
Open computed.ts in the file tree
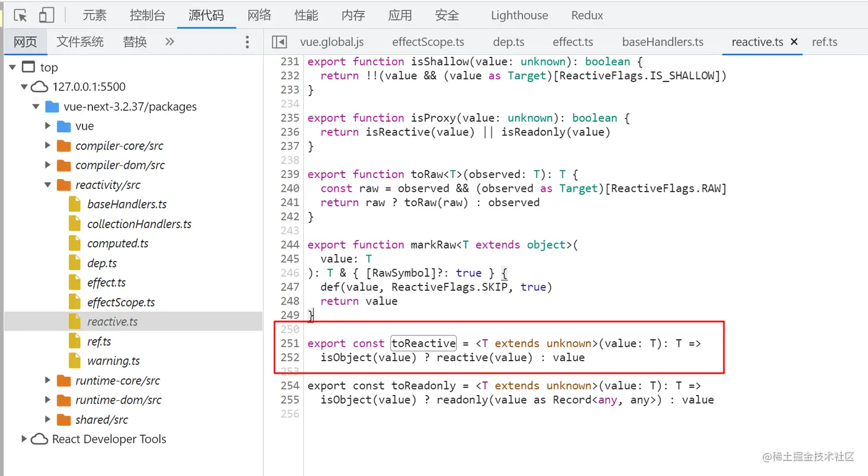(x=117, y=243)
